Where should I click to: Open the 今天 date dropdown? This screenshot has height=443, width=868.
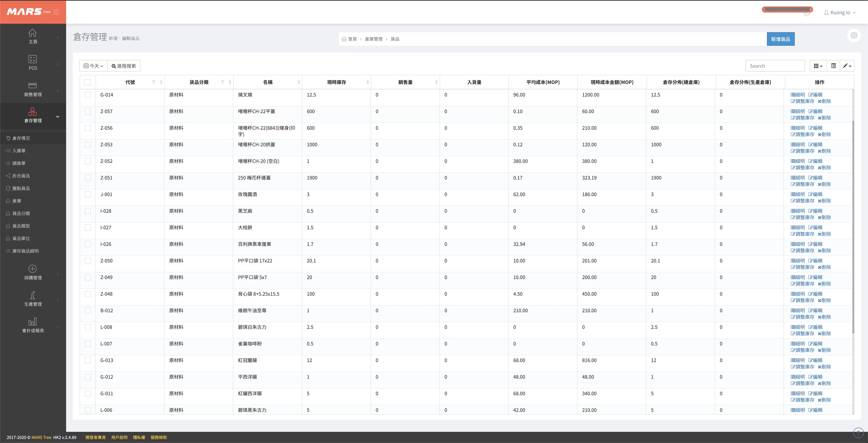93,66
